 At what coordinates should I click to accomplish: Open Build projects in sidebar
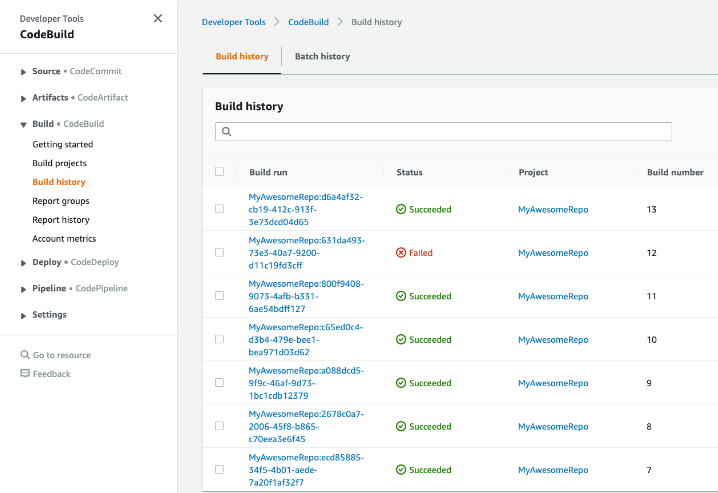pos(60,163)
